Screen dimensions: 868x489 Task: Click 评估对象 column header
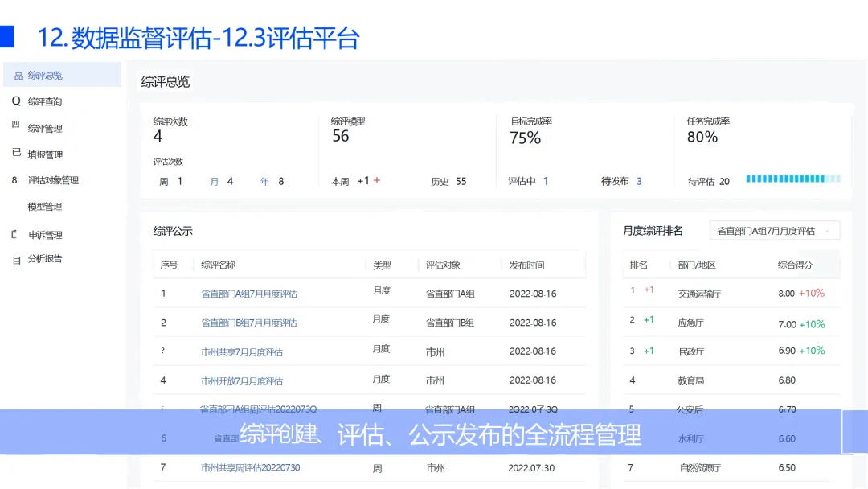(443, 265)
